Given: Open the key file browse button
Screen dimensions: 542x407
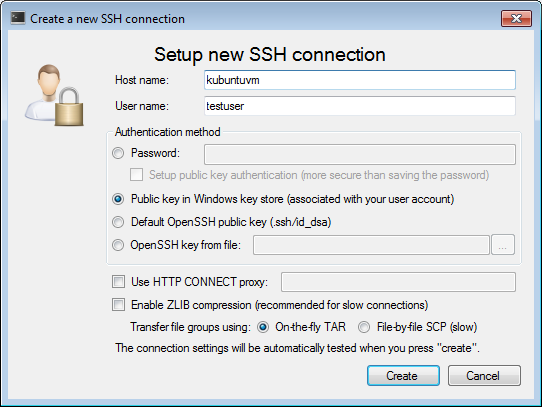Looking at the screenshot, I should coord(503,245).
